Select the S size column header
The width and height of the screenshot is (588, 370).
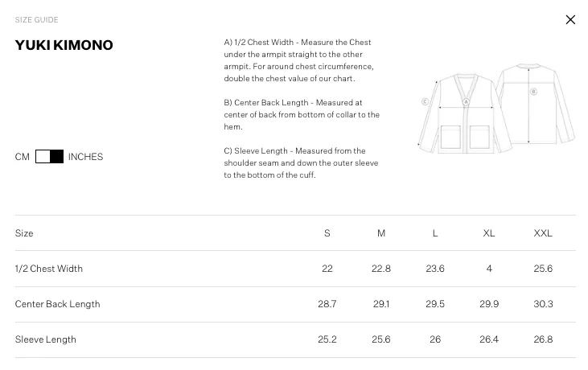click(x=327, y=233)
